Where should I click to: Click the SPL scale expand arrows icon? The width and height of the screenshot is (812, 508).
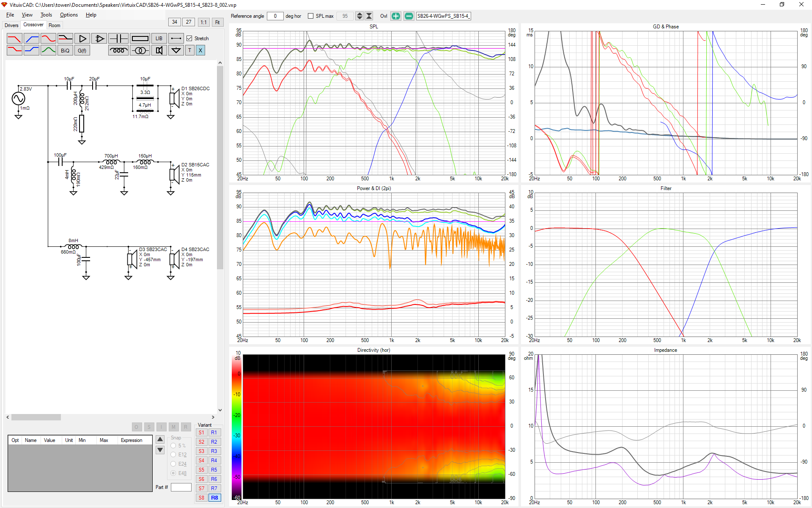coord(359,16)
